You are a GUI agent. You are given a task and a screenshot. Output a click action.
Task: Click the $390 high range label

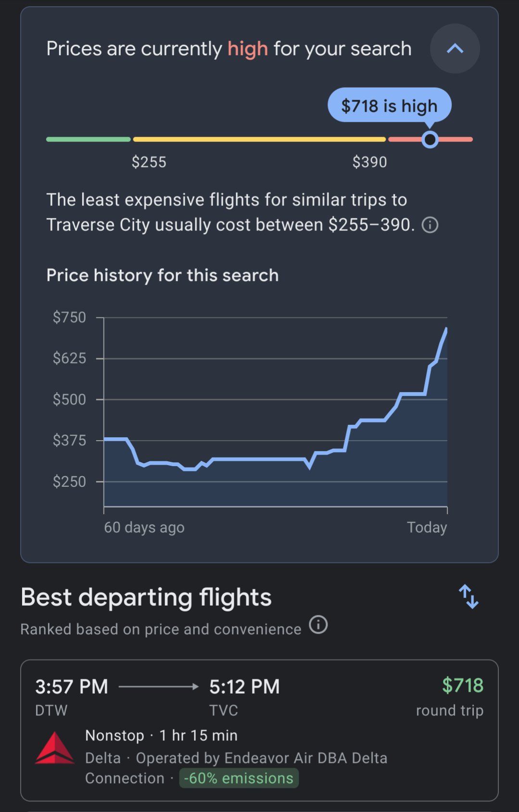369,162
